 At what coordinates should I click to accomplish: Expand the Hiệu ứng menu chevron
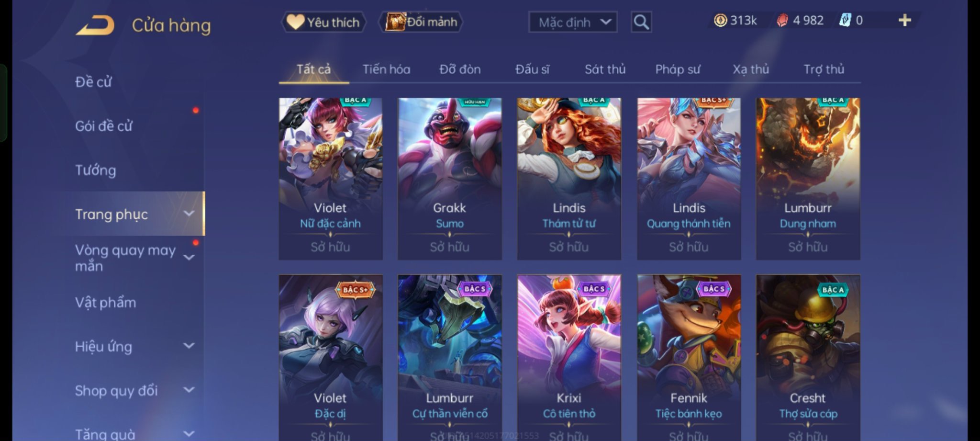pyautogui.click(x=189, y=345)
